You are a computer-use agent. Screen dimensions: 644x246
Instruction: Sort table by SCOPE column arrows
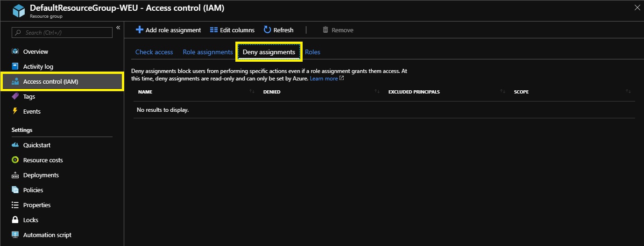(x=629, y=92)
